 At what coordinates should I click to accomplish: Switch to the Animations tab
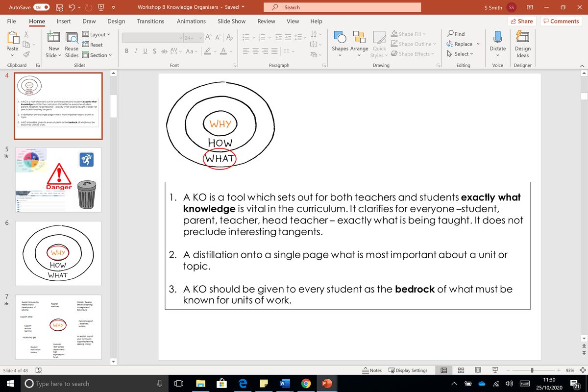191,21
